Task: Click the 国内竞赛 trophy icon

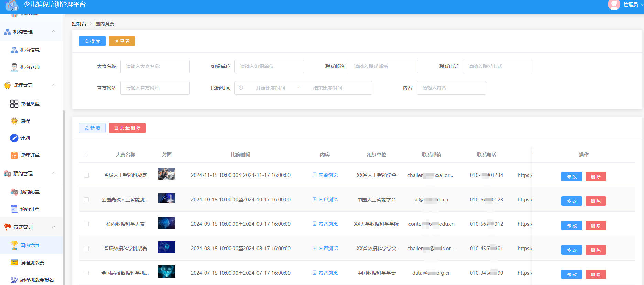Action: 14,245
